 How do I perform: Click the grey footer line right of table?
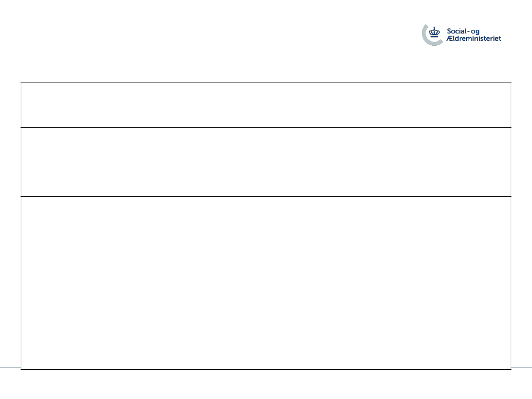[x=521, y=368]
